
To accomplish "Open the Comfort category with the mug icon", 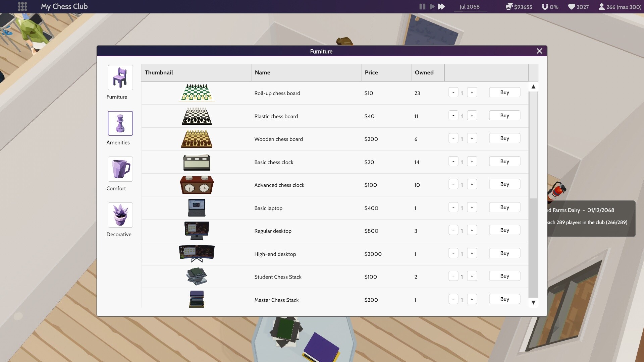I will 120,169.
